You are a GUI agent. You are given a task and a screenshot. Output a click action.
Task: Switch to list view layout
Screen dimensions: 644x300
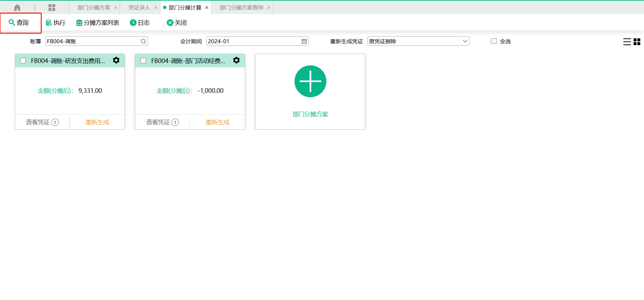click(627, 42)
